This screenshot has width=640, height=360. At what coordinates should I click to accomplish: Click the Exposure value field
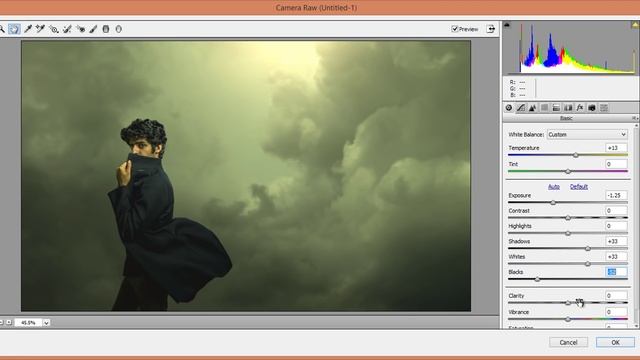click(x=616, y=195)
